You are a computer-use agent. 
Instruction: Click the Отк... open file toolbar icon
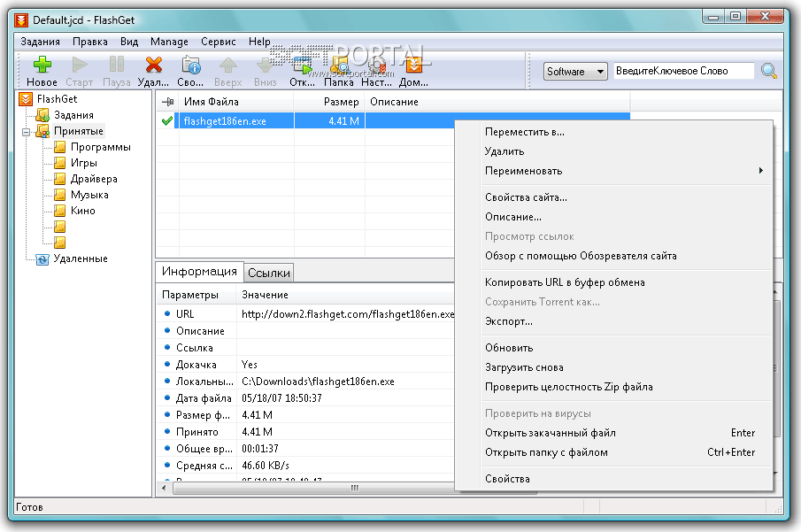click(302, 65)
